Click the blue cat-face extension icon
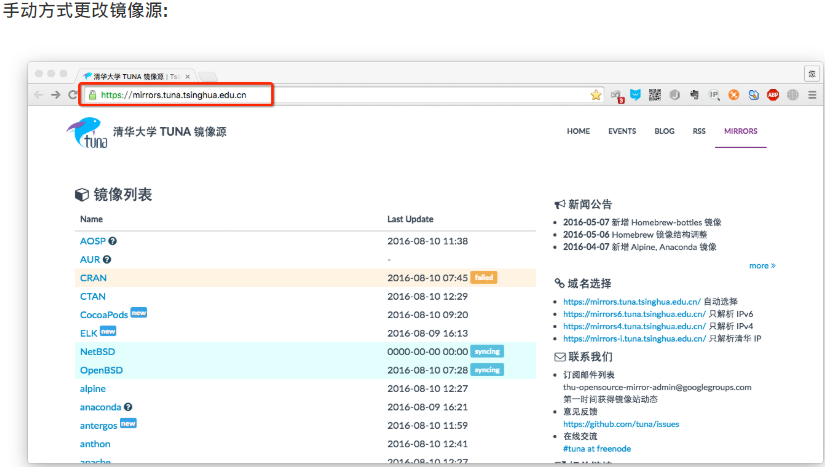Screen dimensions: 825x467 [x=636, y=95]
